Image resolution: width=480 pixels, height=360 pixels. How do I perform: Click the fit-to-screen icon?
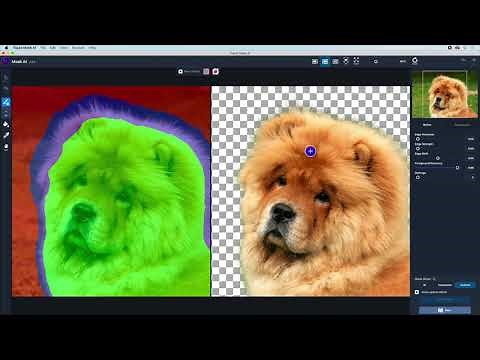(x=346, y=61)
